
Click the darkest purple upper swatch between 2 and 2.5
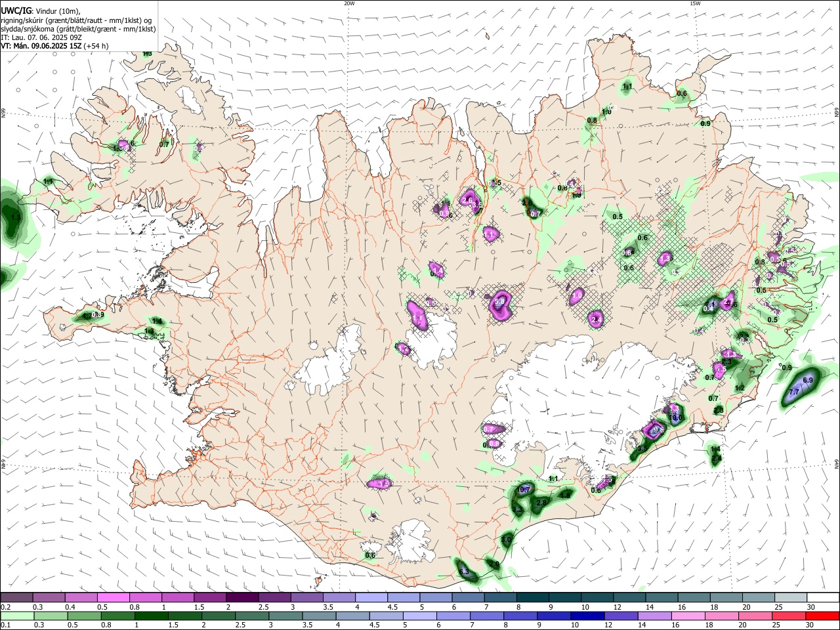point(242,597)
